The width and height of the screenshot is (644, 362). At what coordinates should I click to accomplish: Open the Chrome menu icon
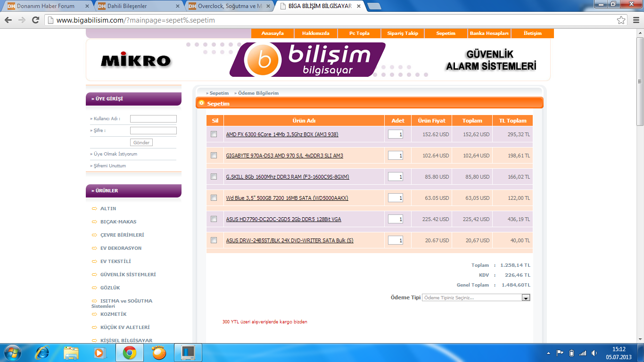point(636,20)
